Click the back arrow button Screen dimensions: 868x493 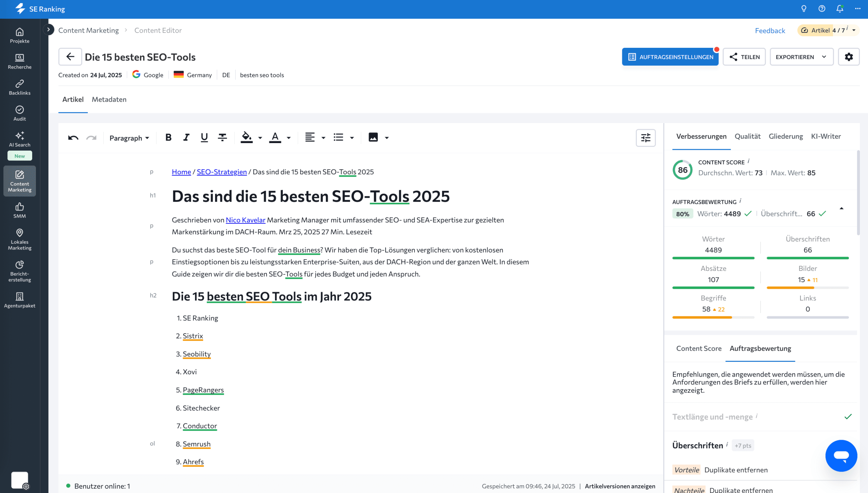coord(70,57)
